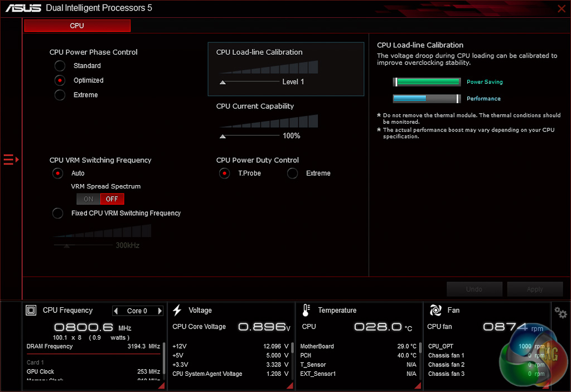Click CPU Load-line Calibration heading in settings box
Viewport: 571px width, 392px height.
259,52
